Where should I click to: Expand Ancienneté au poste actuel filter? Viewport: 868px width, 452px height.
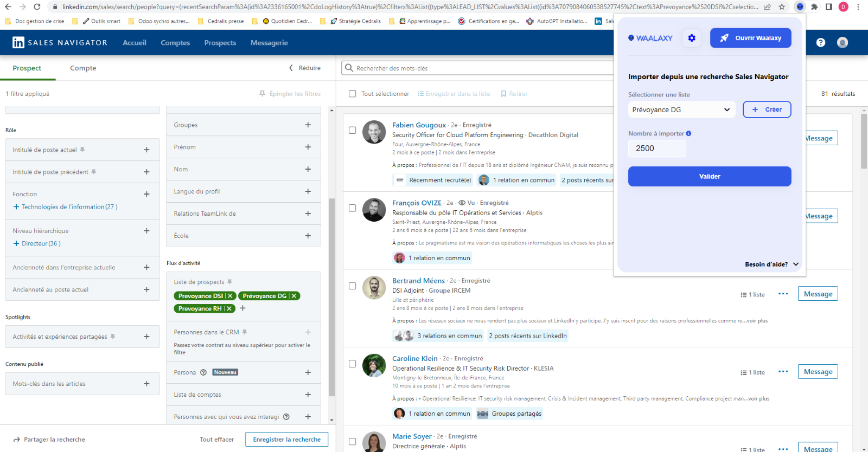point(146,289)
